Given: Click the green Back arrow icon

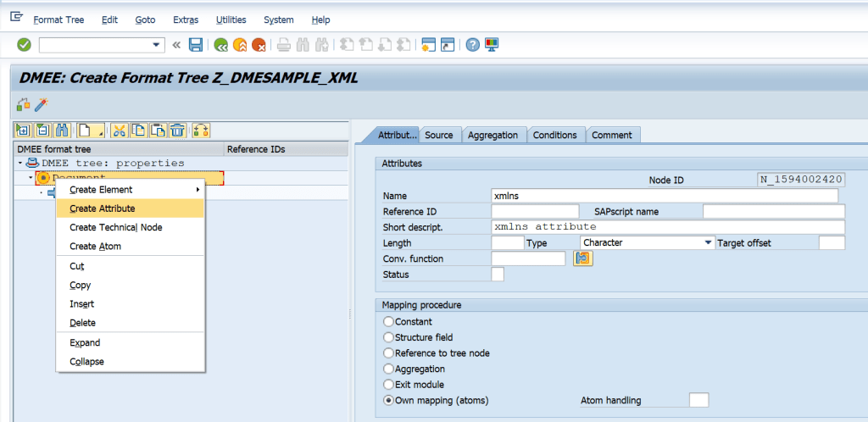Looking at the screenshot, I should 221,45.
